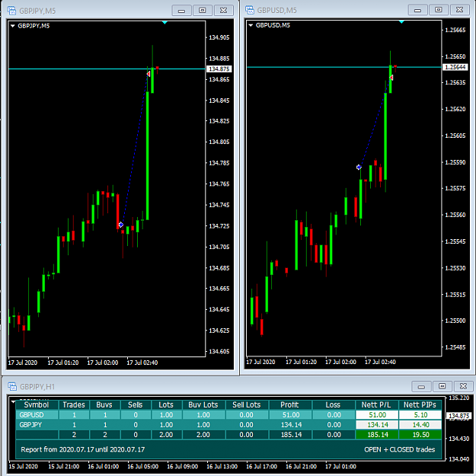Select red trade exit arrow on GBPJPY chart

tap(149, 74)
